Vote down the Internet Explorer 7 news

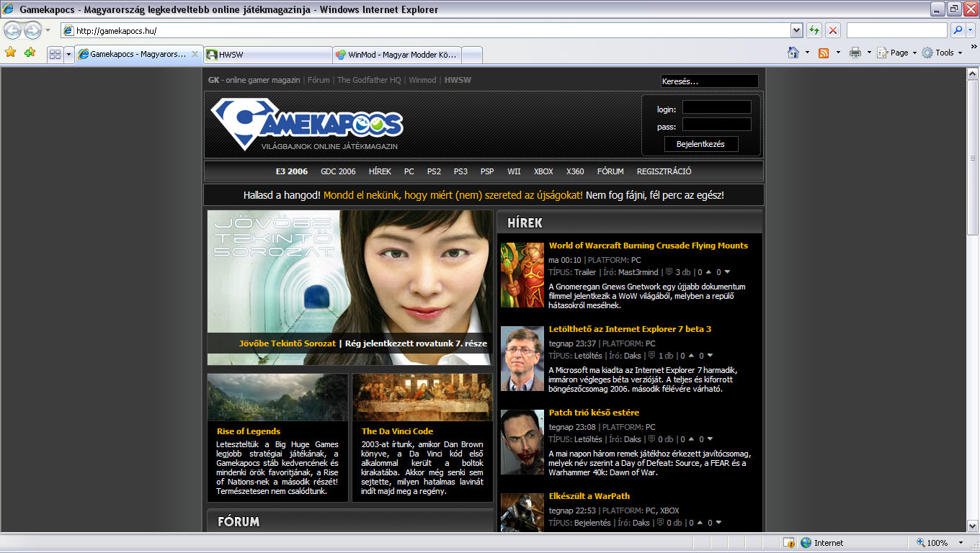tap(710, 356)
